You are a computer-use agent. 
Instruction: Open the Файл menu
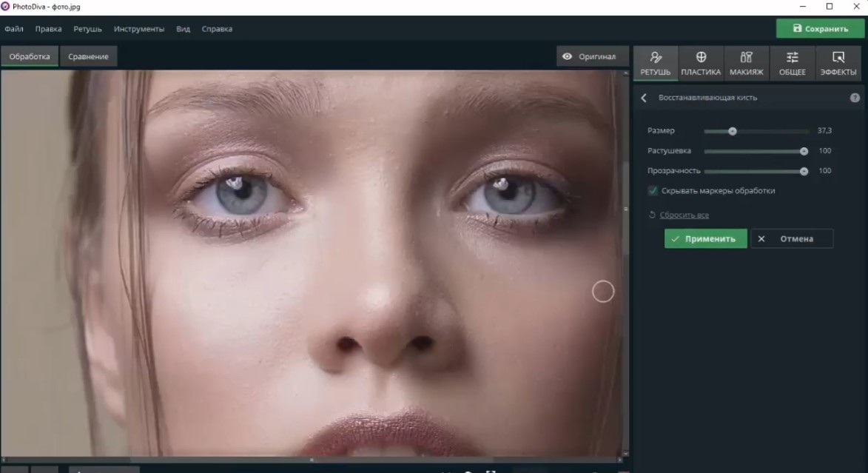tap(14, 29)
